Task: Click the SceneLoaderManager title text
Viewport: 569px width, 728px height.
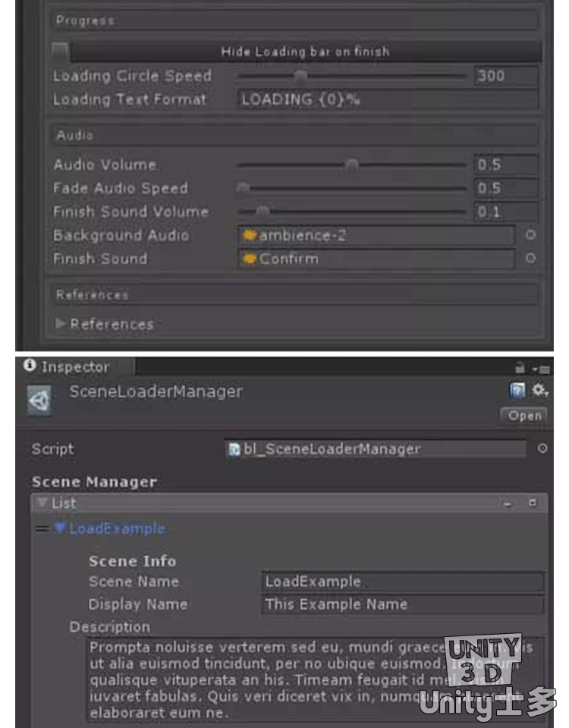Action: [156, 392]
